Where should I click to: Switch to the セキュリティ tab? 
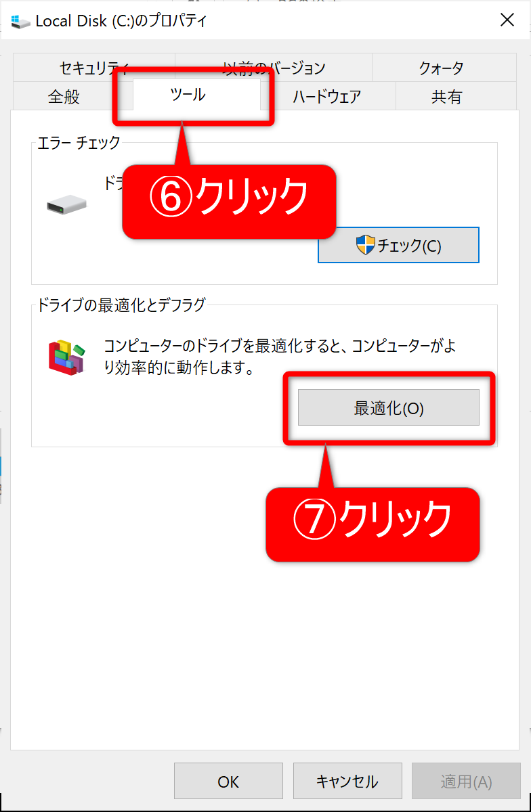tap(93, 68)
